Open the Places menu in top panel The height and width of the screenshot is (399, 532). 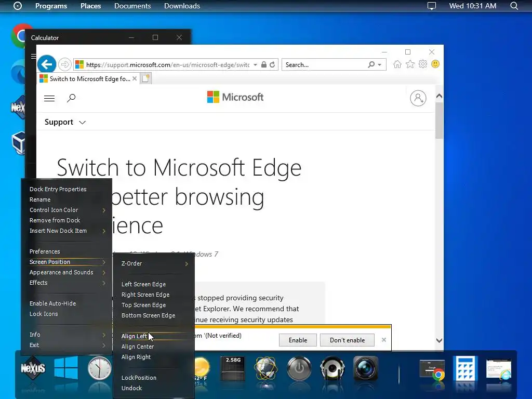[x=90, y=6]
